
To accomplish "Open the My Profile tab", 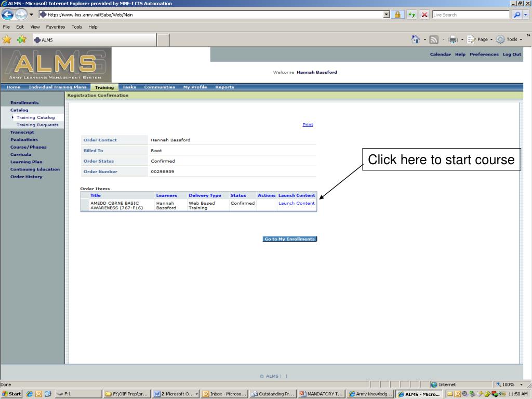I will click(195, 87).
